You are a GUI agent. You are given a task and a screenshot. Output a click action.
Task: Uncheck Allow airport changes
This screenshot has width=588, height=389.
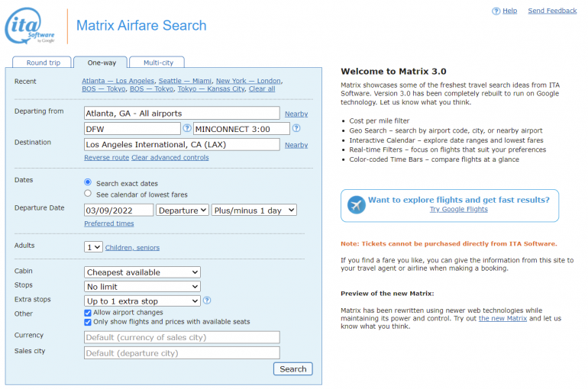point(88,313)
